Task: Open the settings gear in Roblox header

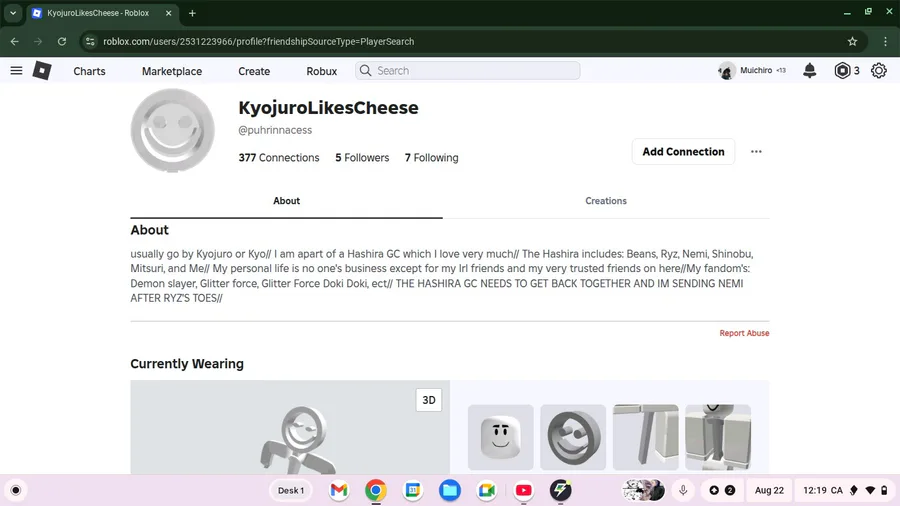Action: (x=878, y=71)
